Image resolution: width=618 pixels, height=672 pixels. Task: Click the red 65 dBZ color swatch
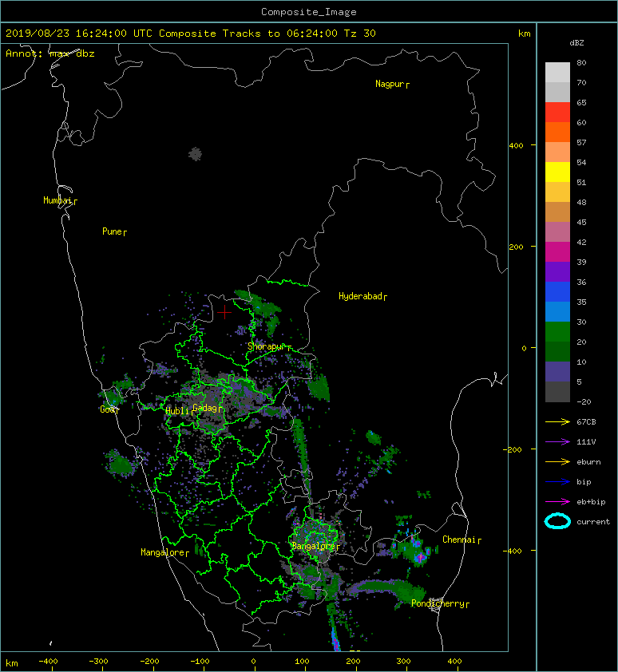click(x=557, y=112)
